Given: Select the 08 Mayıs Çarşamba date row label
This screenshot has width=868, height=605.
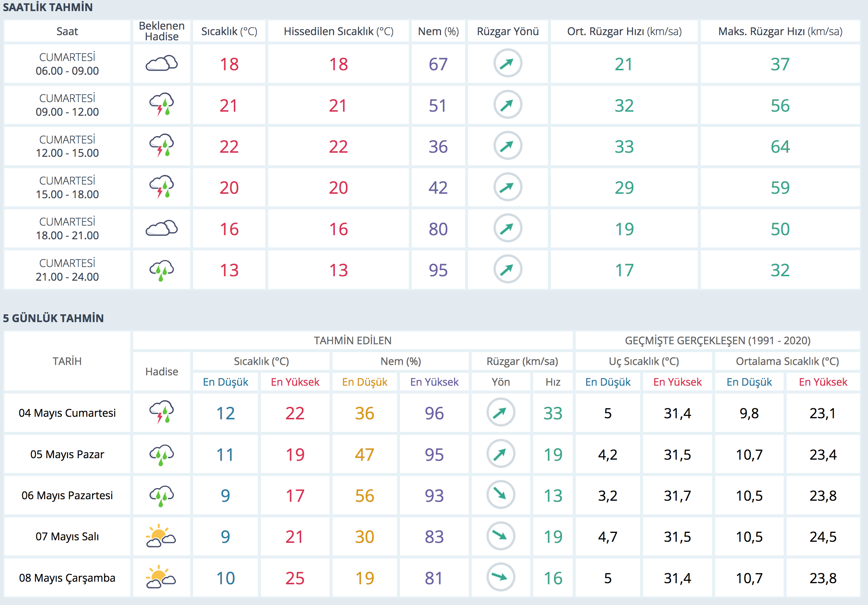Looking at the screenshot, I should [x=67, y=578].
